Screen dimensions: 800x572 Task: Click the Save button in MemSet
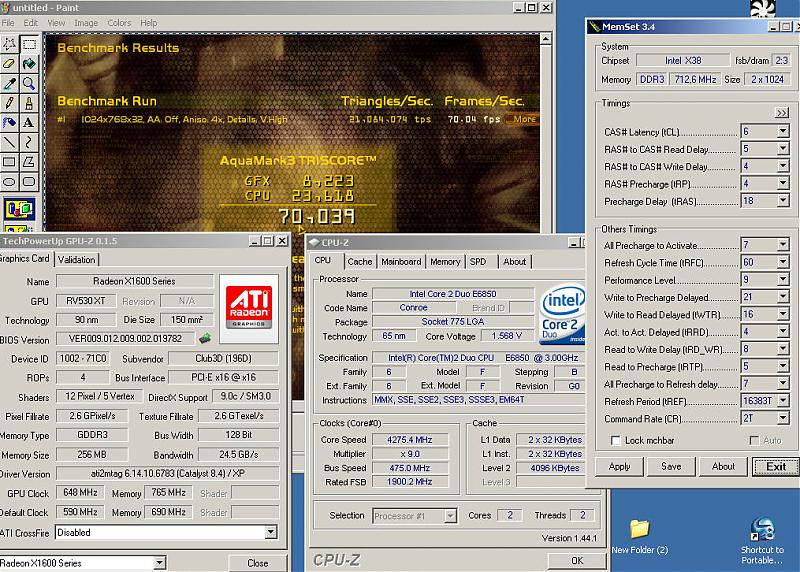(x=671, y=466)
